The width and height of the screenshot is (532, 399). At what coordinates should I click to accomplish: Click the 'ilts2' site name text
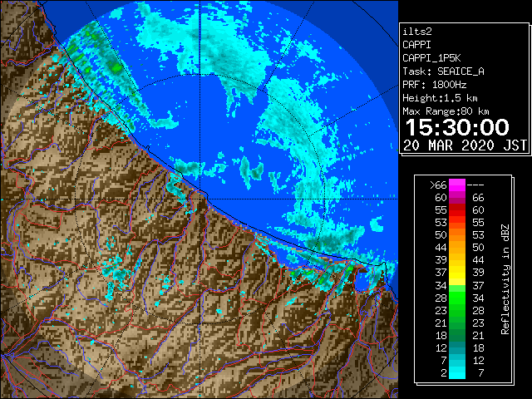[x=417, y=32]
